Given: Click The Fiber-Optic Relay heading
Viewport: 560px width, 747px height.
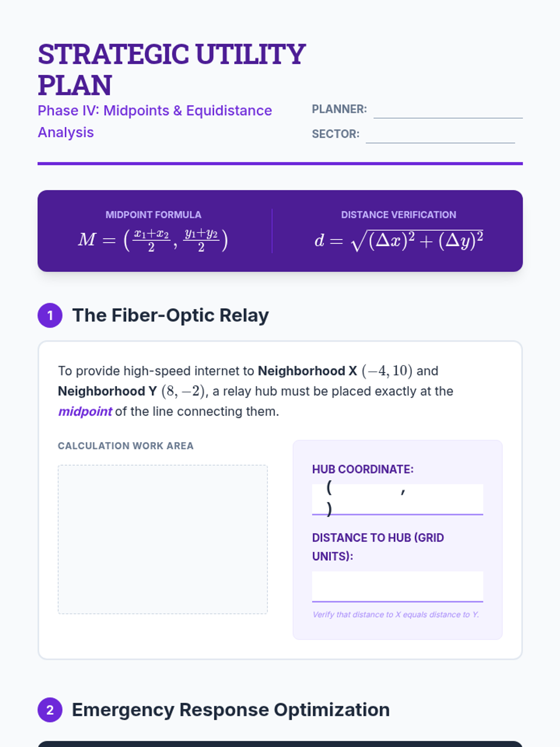Looking at the screenshot, I should 170,316.
